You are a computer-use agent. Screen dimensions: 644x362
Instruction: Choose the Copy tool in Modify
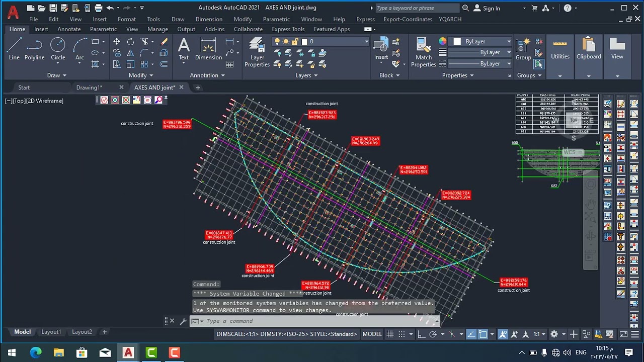(x=117, y=53)
